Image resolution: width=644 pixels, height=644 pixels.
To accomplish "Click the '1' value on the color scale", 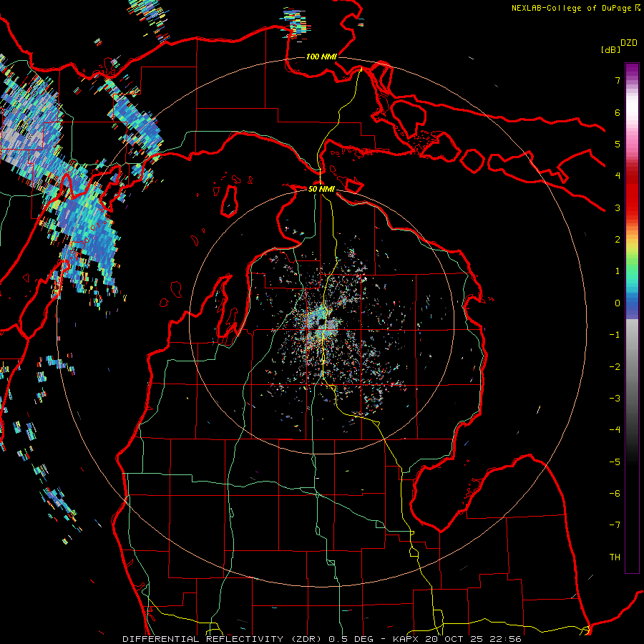I will point(618,271).
